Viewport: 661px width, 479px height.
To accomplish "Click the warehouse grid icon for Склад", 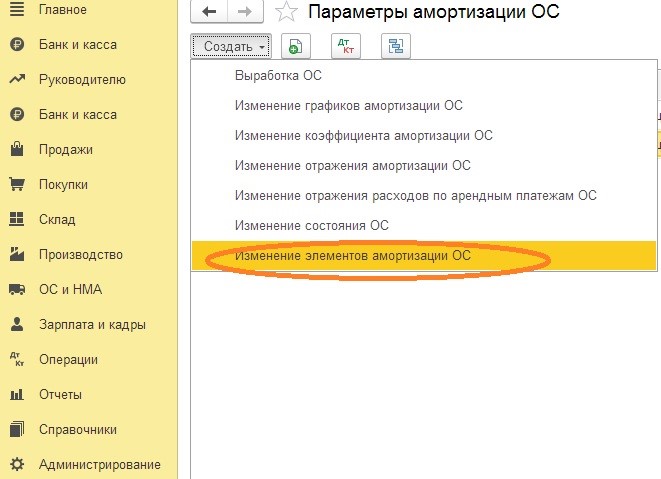I will pyautogui.click(x=17, y=219).
